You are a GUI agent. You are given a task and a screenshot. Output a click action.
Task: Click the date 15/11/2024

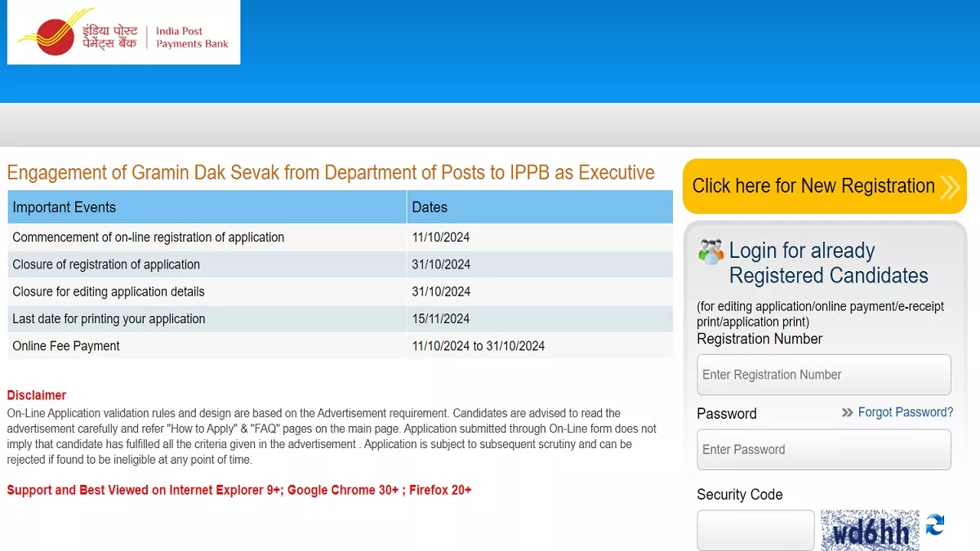(x=441, y=319)
